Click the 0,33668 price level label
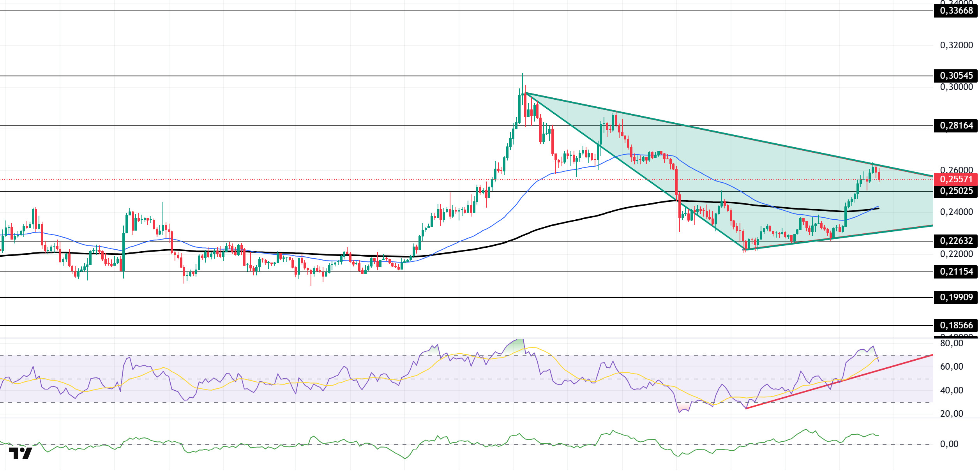Viewport: 980px width, 476px height. pos(956,11)
